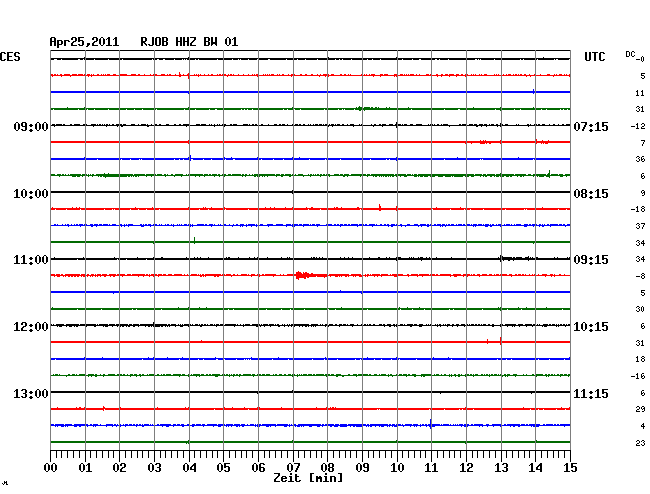Click minute tick label 09
The image size is (650, 494).
(362, 468)
